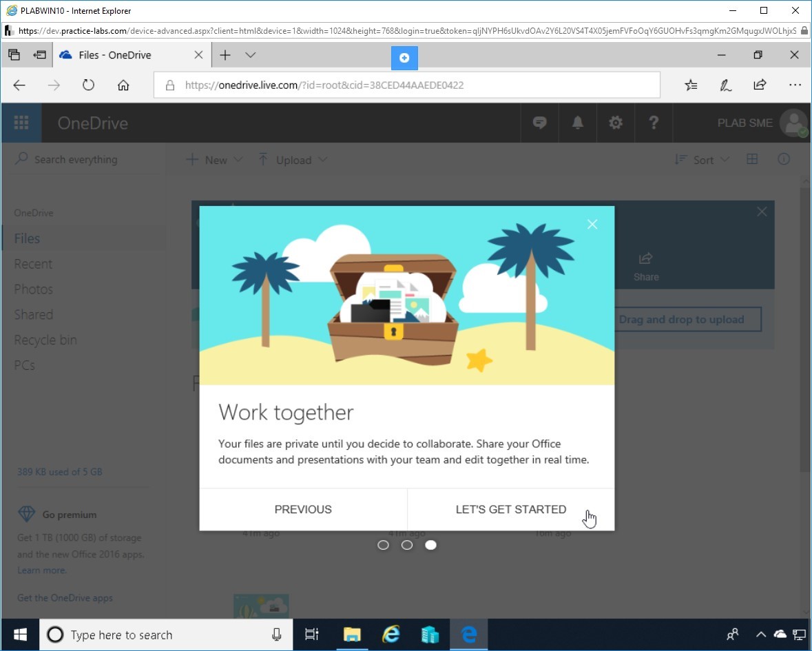
Task: Open File Explorer from the taskbar
Action: tap(352, 634)
